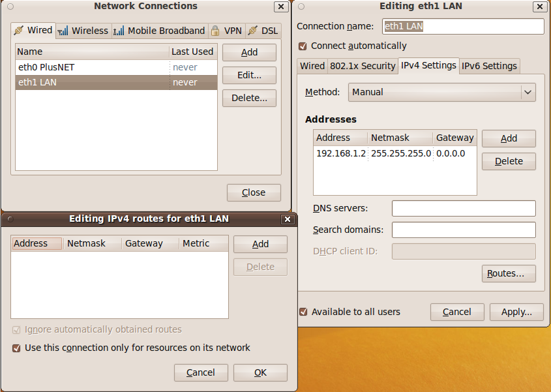
Task: Click Add next to the Addresses table
Action: [509, 138]
